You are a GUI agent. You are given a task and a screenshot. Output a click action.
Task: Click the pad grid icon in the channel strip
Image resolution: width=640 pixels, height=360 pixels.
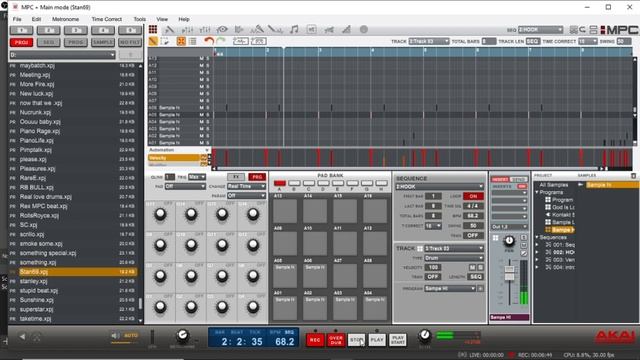pos(496,238)
